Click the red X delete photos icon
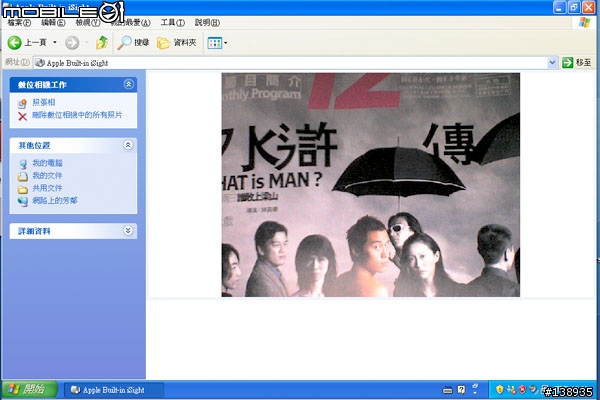This screenshot has height=400, width=600. tap(23, 116)
